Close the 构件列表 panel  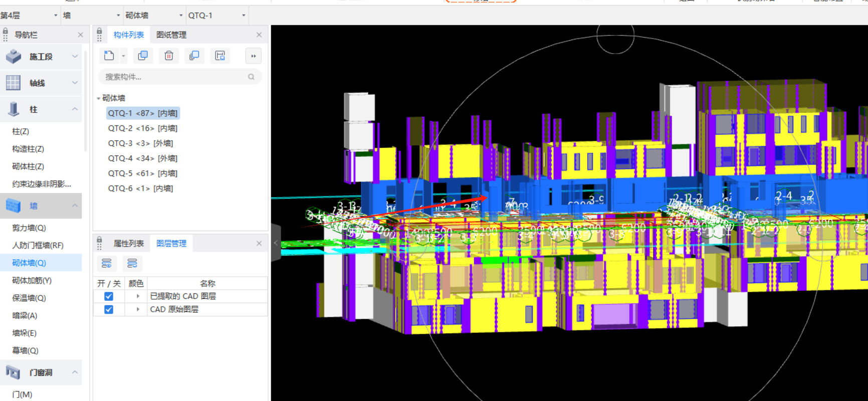259,35
